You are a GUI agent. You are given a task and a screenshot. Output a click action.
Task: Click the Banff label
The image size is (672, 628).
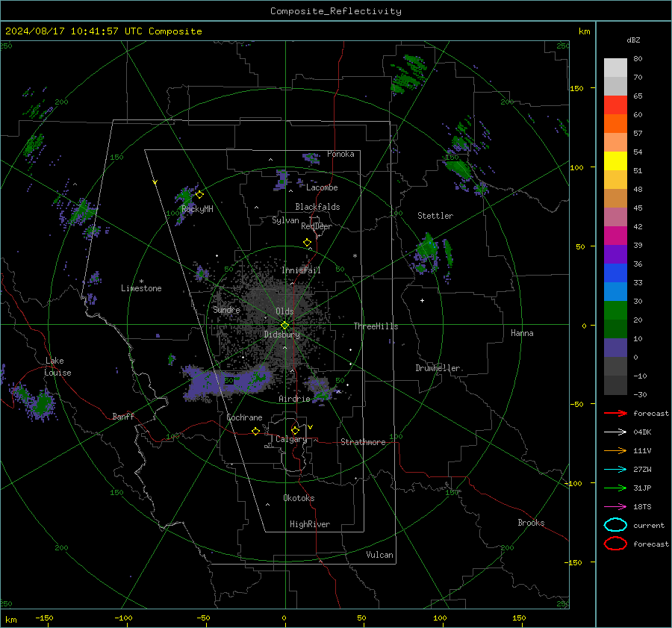123,417
